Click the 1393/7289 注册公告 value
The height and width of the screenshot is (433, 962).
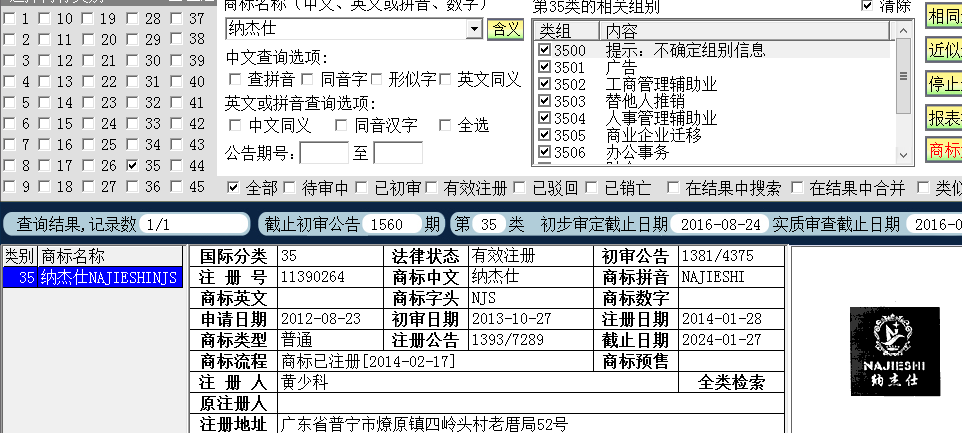(507, 340)
